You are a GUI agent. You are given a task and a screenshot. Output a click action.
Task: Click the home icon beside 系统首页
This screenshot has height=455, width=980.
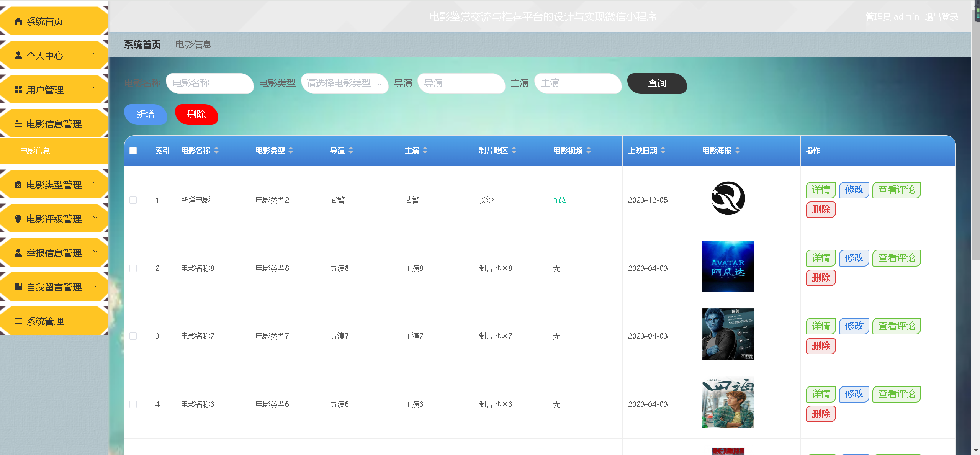18,21
